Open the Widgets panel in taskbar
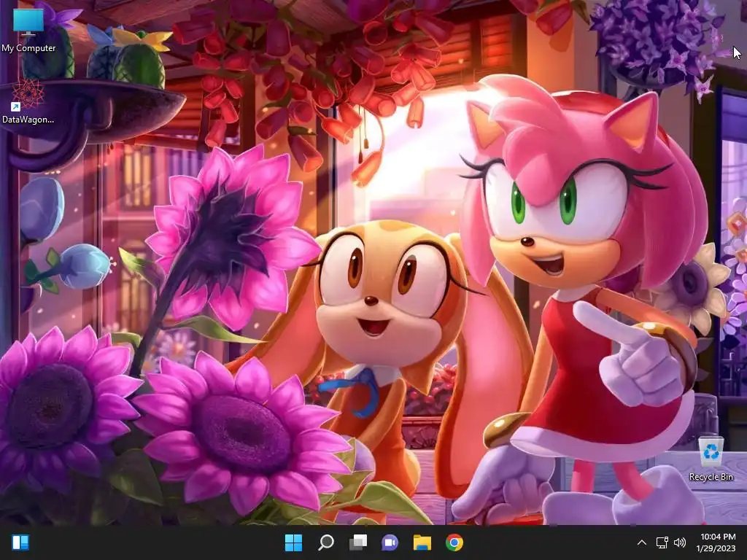This screenshot has height=560, width=747. (20, 542)
